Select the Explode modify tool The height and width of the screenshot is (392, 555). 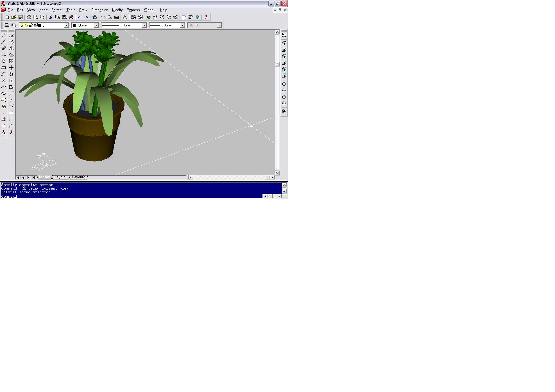11,132
